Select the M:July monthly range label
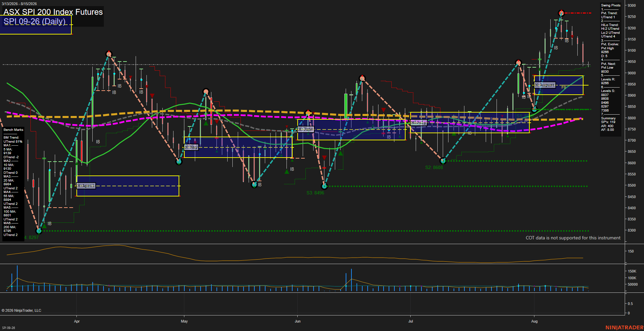 [419, 122]
